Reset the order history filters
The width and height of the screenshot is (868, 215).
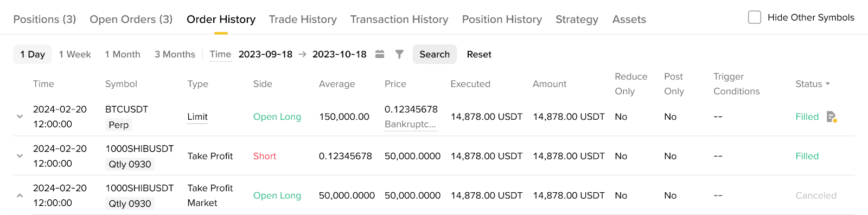click(x=479, y=54)
